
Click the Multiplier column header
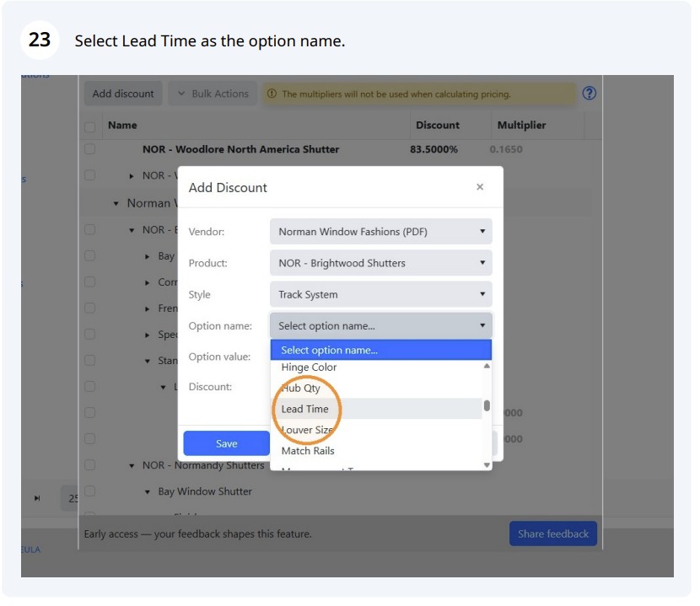(x=521, y=126)
